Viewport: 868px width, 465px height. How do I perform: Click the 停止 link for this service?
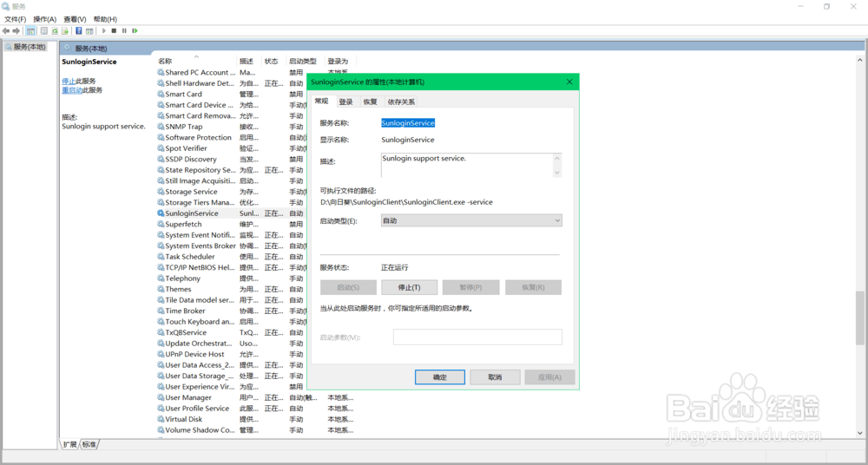pyautogui.click(x=69, y=81)
